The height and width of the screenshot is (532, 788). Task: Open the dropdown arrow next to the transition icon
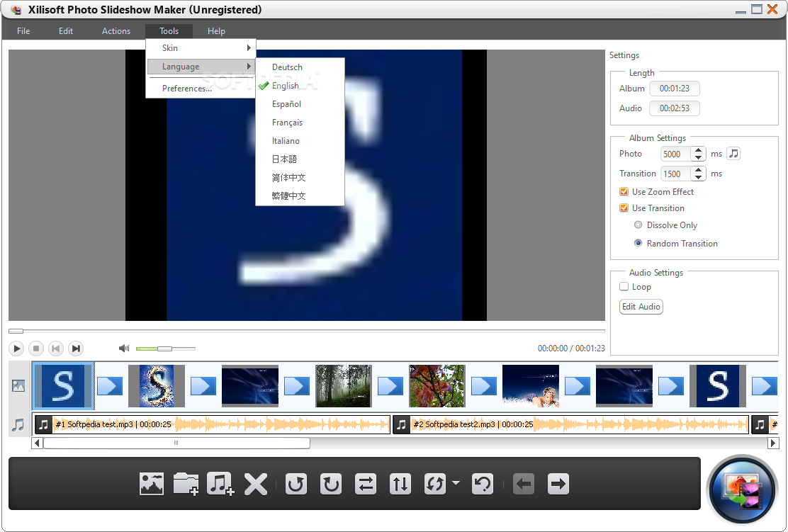456,483
